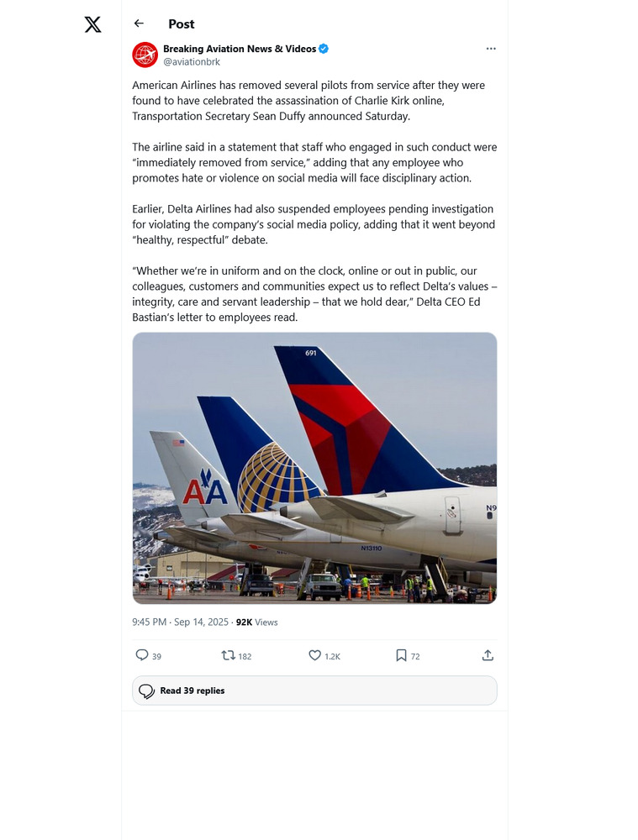Screen dimensions: 638x840
Task: Reply to the post via comment icon
Action: (x=142, y=655)
